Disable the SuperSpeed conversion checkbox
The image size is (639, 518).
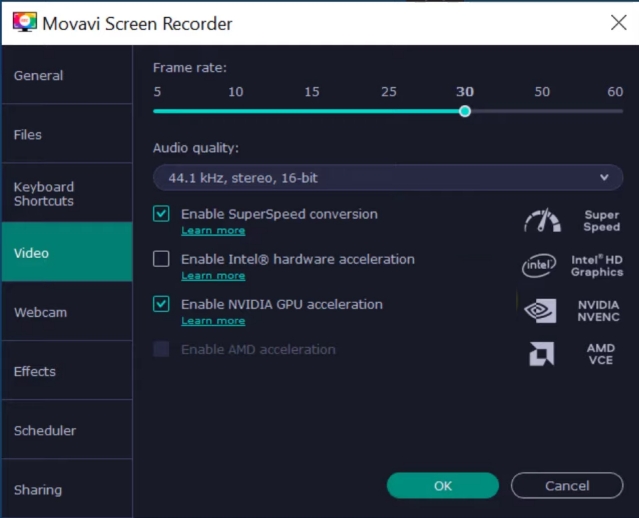(161, 214)
